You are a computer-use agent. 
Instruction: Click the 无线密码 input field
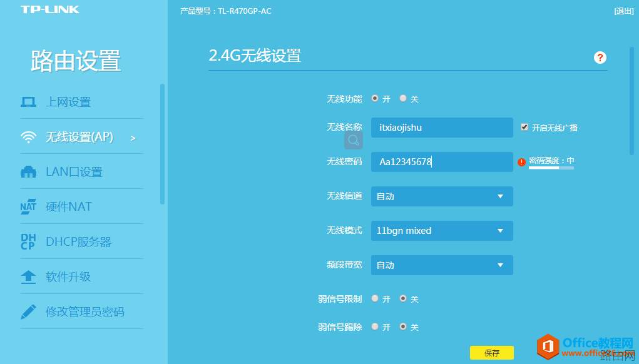point(442,161)
